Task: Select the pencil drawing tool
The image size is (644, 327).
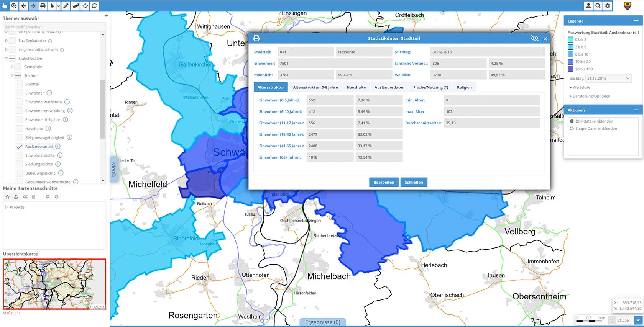Action: coord(66,6)
